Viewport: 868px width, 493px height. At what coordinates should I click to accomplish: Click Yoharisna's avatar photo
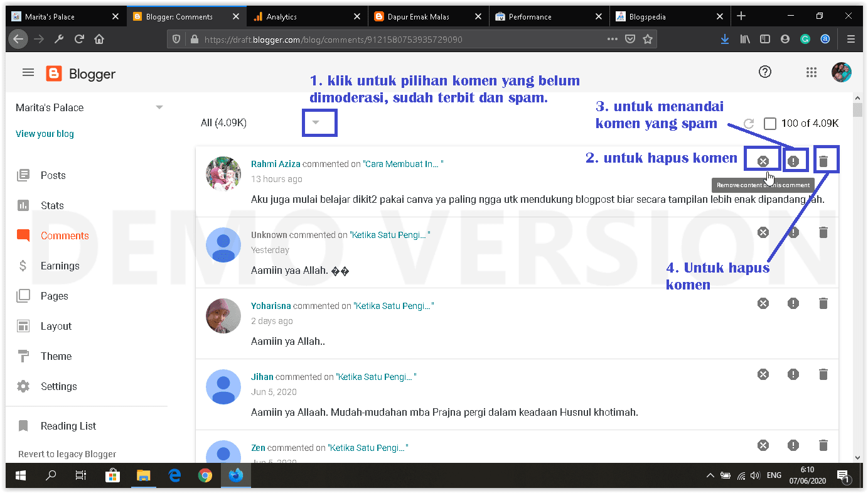223,316
